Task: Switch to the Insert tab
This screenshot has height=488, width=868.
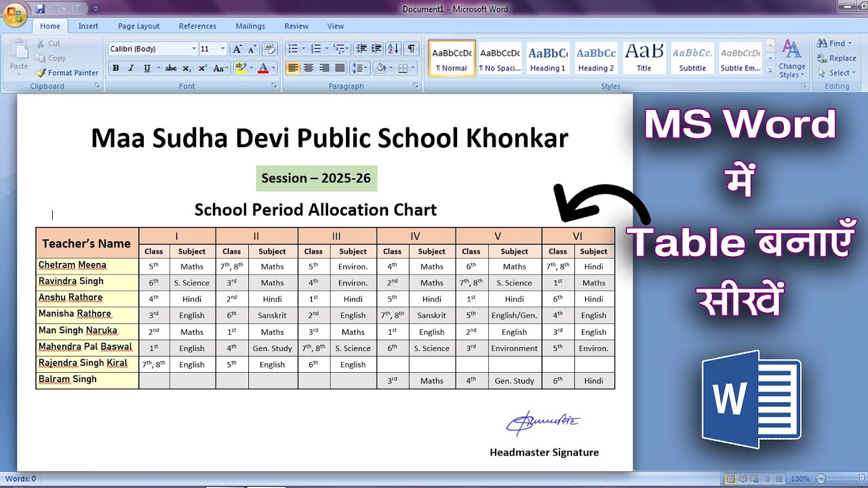Action: (x=88, y=26)
